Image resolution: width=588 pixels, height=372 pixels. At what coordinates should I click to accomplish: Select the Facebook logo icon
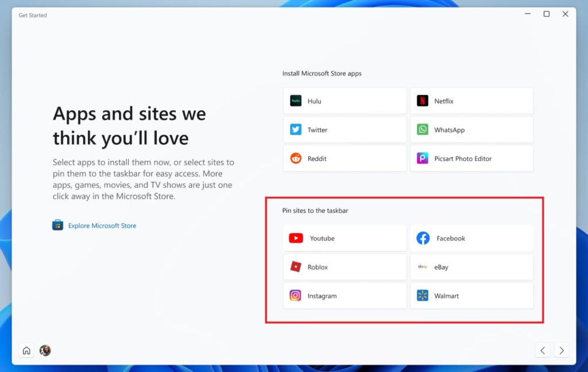point(423,238)
